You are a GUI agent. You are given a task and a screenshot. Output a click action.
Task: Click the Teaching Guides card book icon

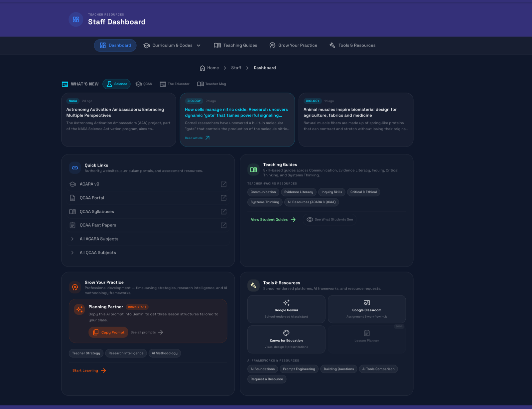click(x=253, y=169)
